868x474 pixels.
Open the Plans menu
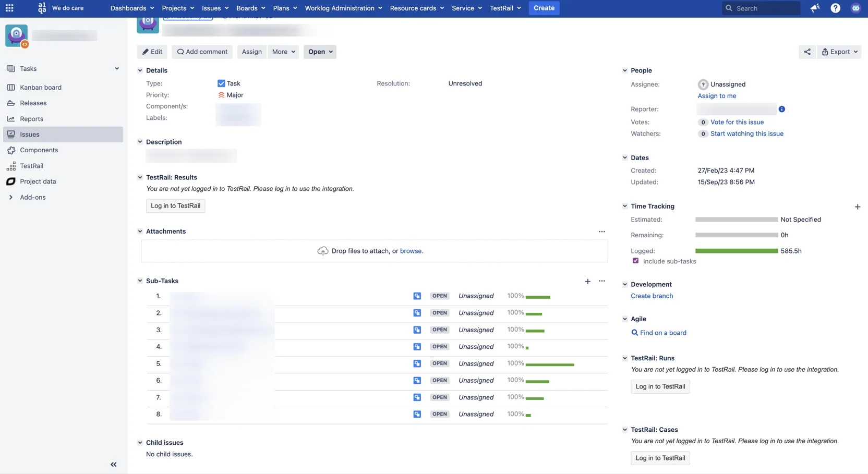(x=285, y=8)
